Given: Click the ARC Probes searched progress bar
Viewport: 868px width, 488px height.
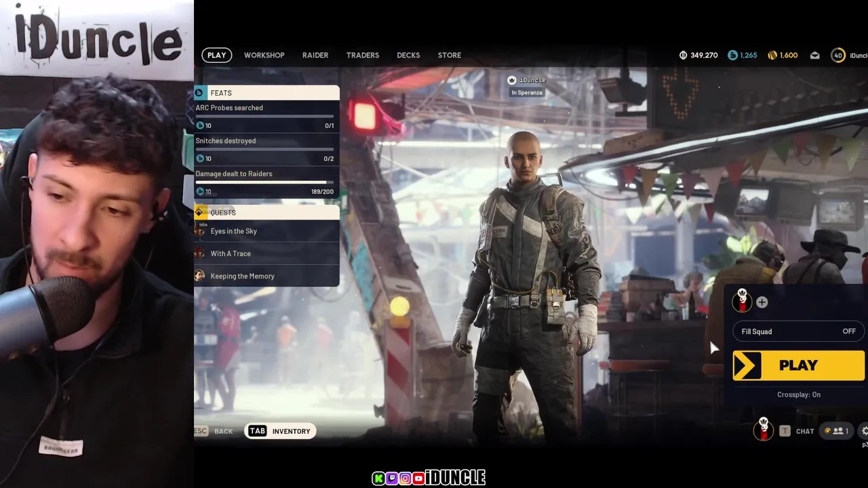Looking at the screenshot, I should click(x=264, y=116).
